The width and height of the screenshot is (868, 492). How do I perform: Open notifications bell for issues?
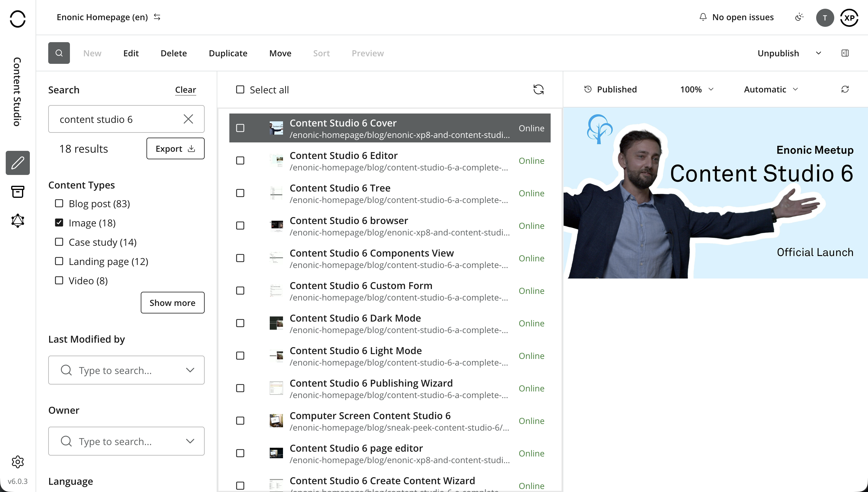pyautogui.click(x=703, y=17)
